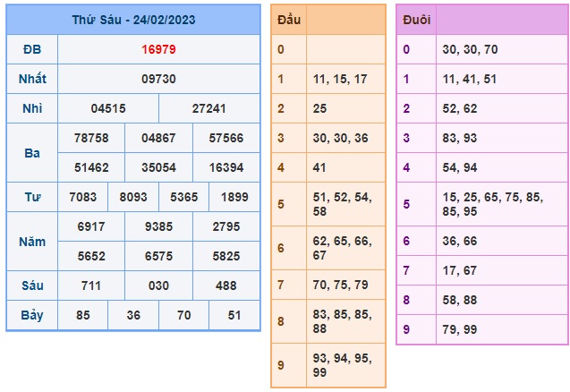Click the Tư row label

(32, 197)
